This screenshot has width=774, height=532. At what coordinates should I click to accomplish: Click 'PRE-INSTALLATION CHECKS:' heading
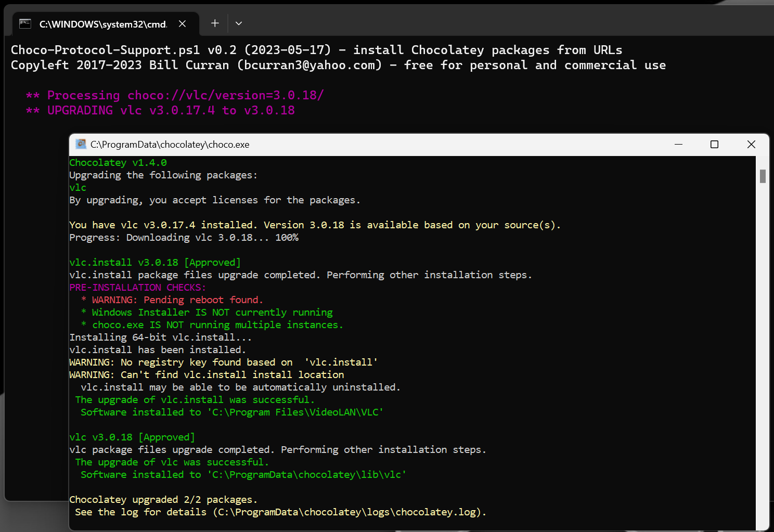(x=138, y=288)
